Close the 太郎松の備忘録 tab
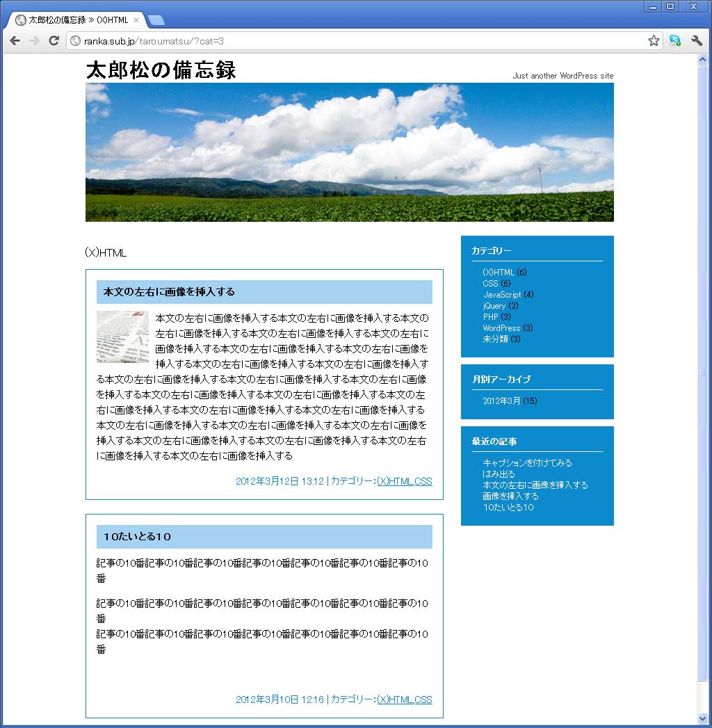The image size is (712, 728). tap(136, 20)
